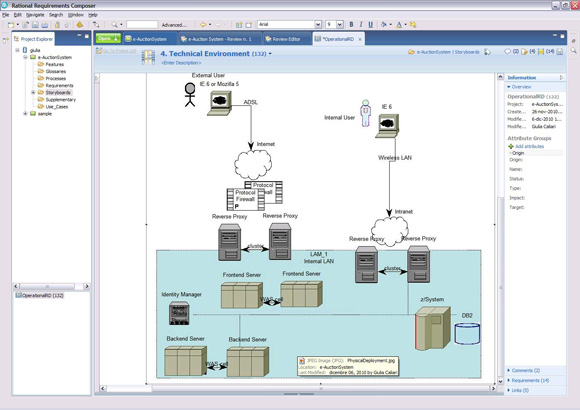Viewport: 580px width, 410px height.
Task: Open the font name dropdown showing Arial
Action: pos(318,25)
